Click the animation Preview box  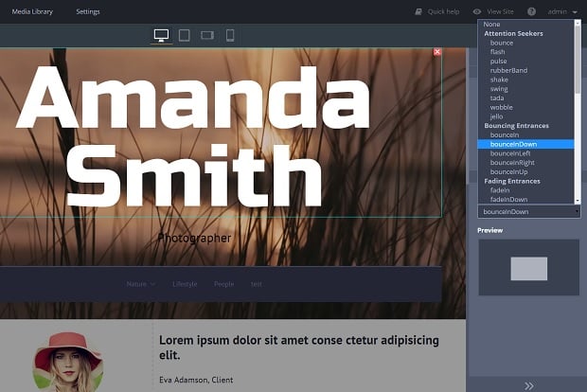528,268
